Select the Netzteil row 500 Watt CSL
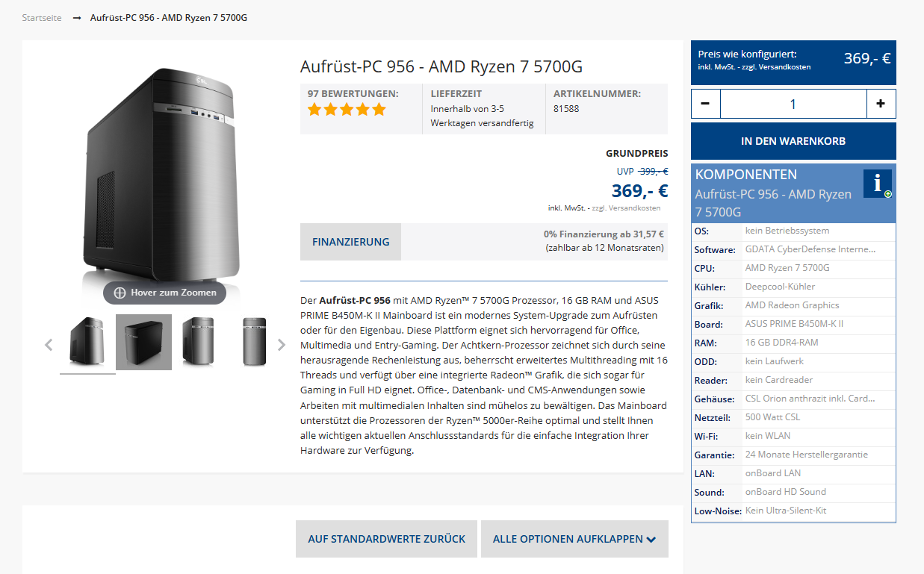The width and height of the screenshot is (924, 574). 793,418
